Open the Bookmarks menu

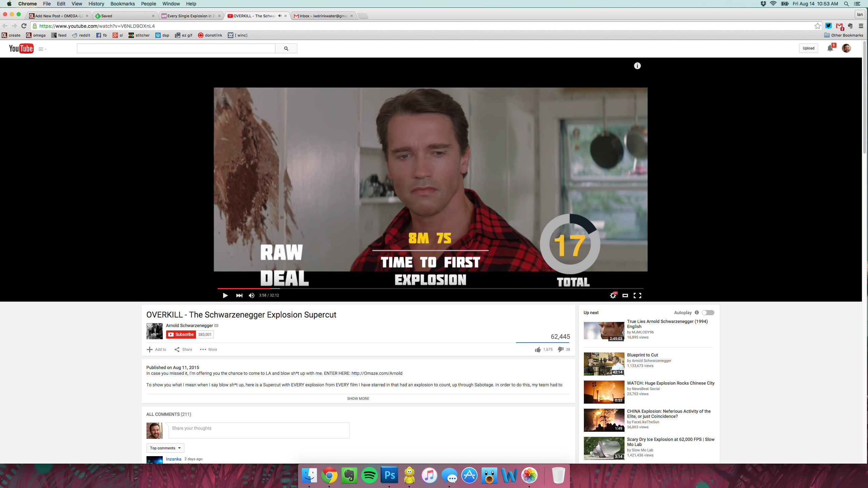122,4
